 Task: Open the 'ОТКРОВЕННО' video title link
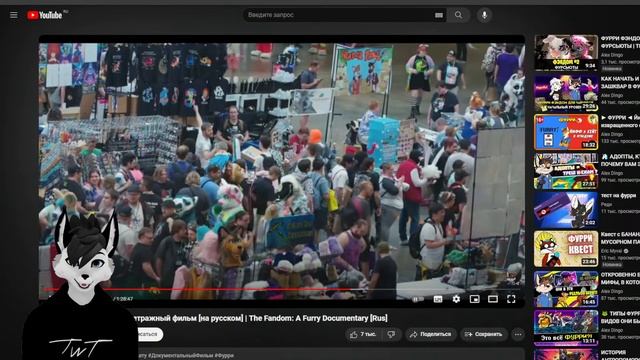click(x=620, y=279)
